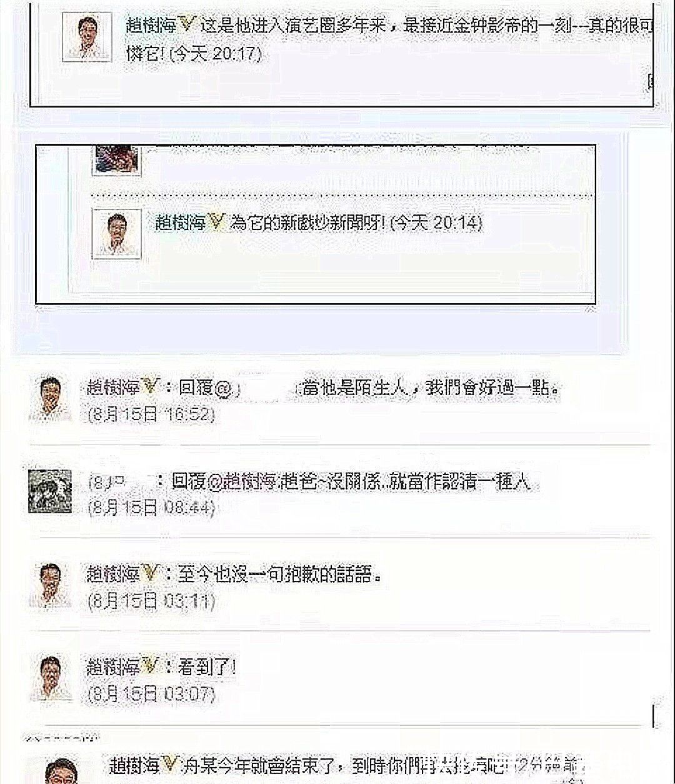Click the avatar beside 至今也没一句抱歉的話語
Screen dimensions: 675x784
(51, 585)
